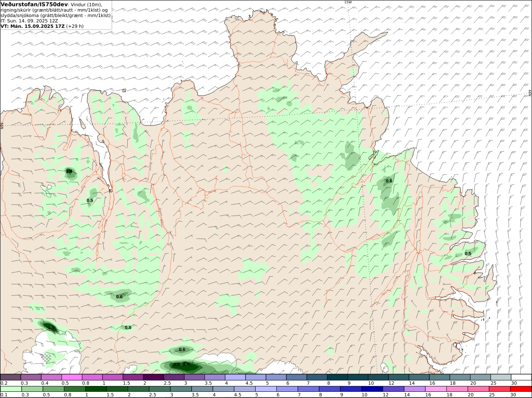This screenshot has height=398, width=532.
Task: Pick the darkest purple 2–2.5 swatch
Action: pos(153,377)
